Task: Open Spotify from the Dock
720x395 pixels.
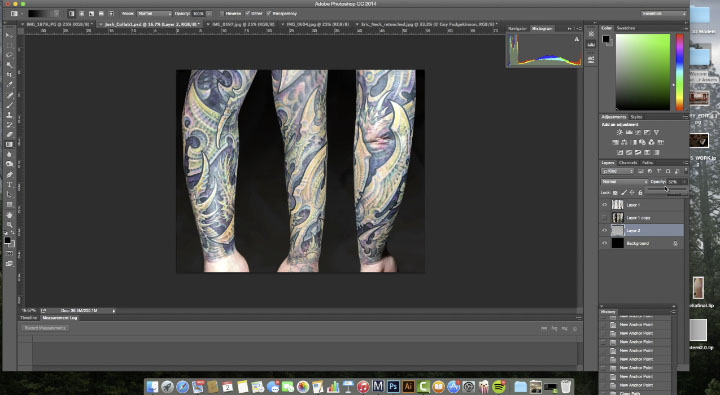Action: [499, 386]
